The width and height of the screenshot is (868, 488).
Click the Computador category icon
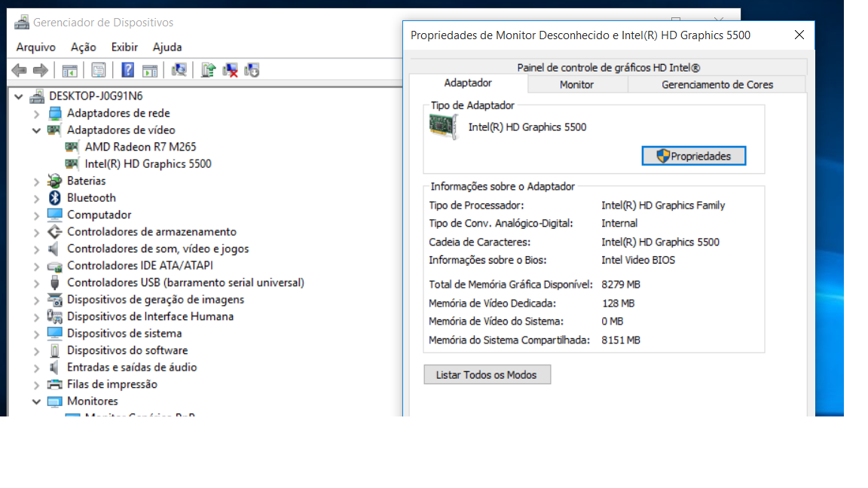(x=54, y=215)
